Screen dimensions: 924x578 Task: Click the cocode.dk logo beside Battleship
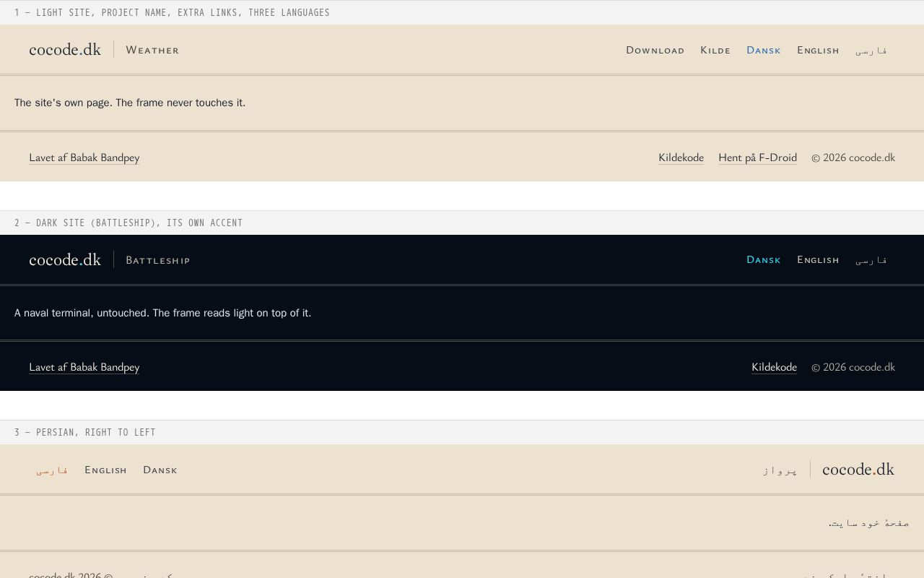[65, 259]
